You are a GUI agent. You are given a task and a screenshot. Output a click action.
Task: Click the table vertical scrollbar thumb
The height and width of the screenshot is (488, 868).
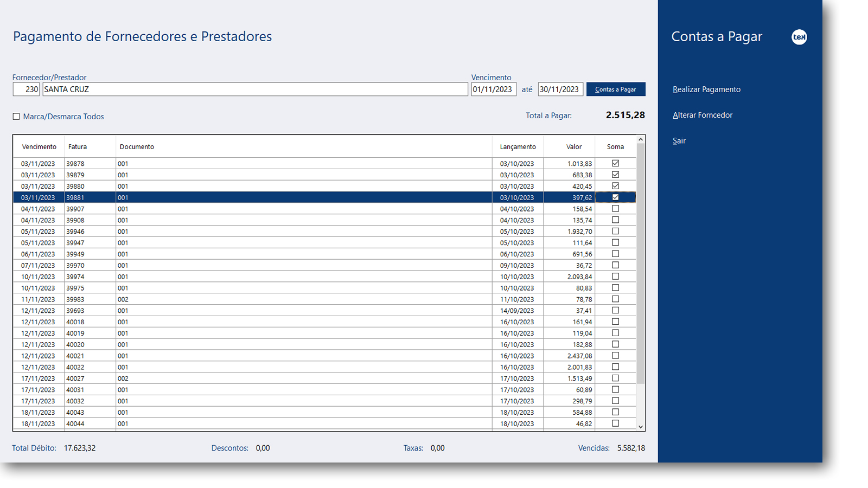(641, 264)
